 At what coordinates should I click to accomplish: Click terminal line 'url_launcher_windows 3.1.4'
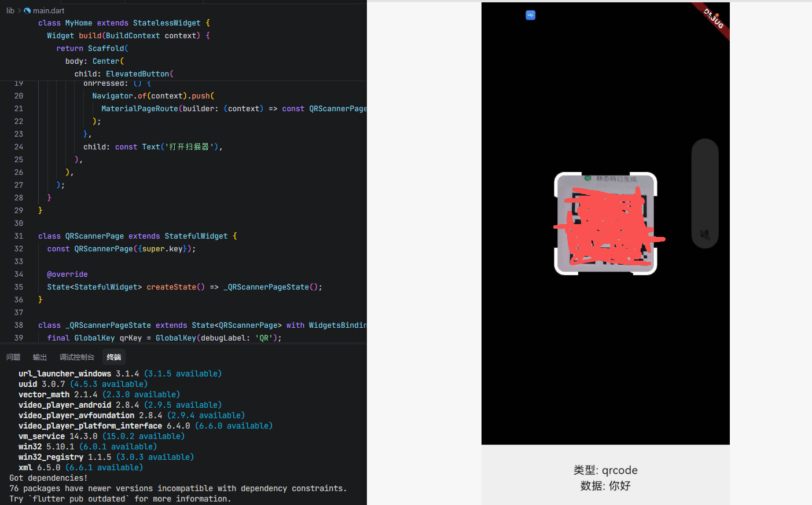click(120, 374)
